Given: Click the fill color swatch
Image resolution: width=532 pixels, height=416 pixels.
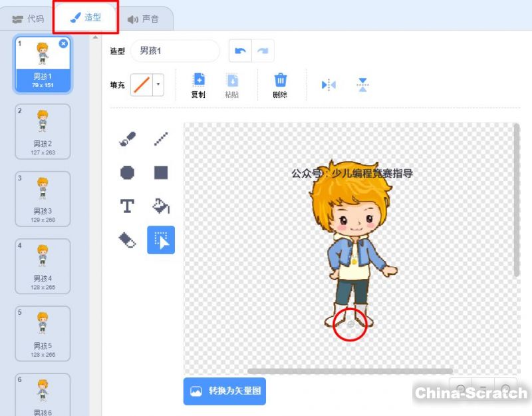Looking at the screenshot, I should tap(141, 85).
